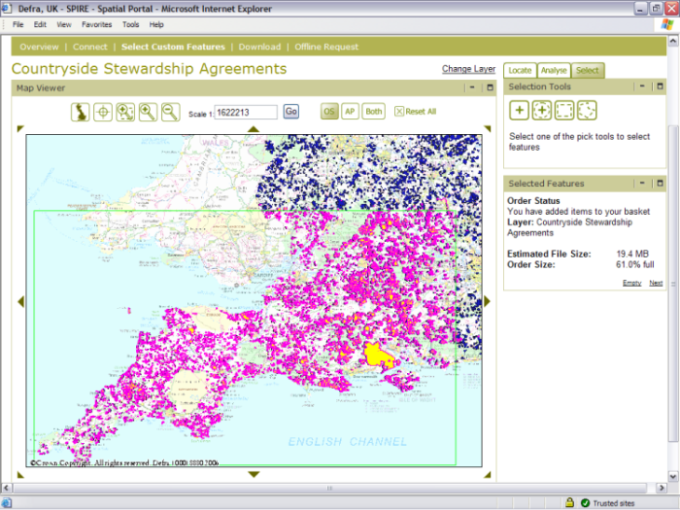Select the zoom in magnifier tool
Viewport: 680px width, 510px height.
point(148,112)
